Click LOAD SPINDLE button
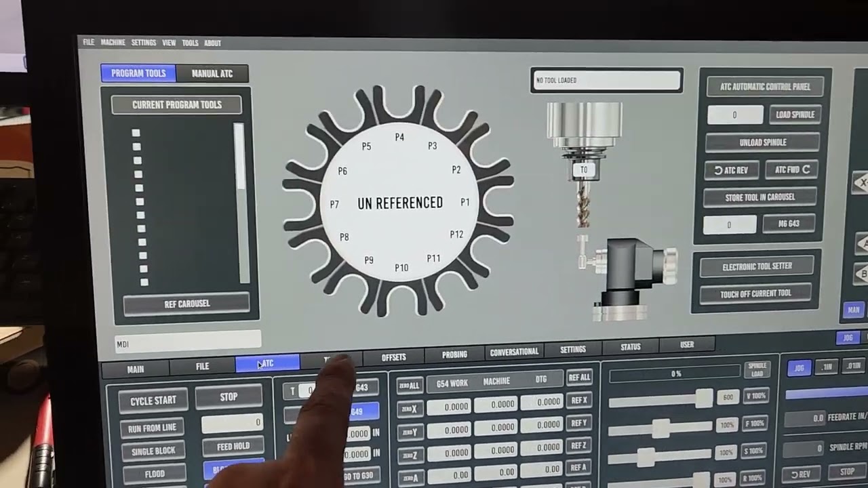The image size is (868, 488). coord(795,115)
